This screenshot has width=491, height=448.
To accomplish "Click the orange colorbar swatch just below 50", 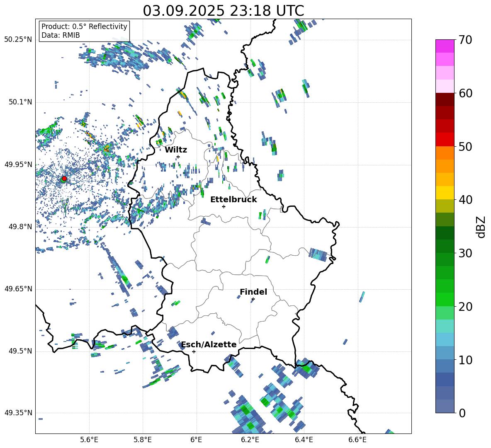I will click(445, 153).
